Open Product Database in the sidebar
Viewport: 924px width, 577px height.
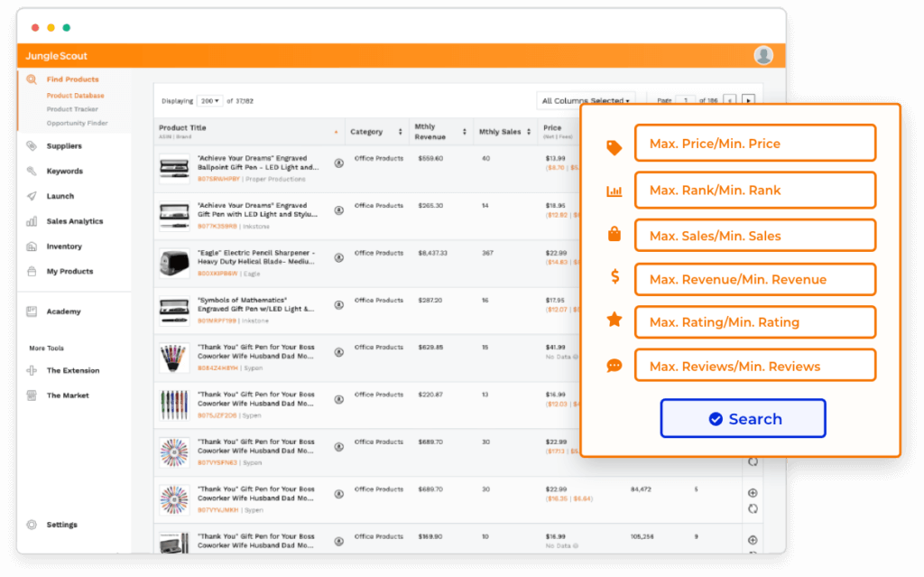click(76, 96)
